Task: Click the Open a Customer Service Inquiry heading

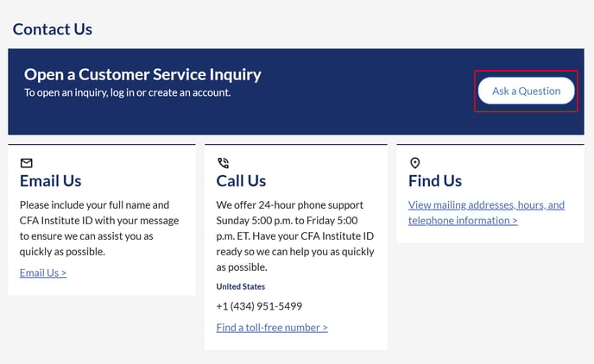Action: [x=142, y=74]
